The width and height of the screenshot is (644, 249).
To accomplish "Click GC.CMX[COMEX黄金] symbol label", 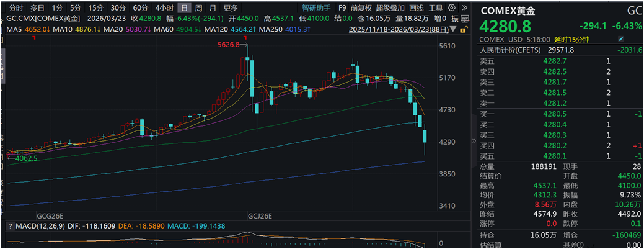I will click(42, 19).
